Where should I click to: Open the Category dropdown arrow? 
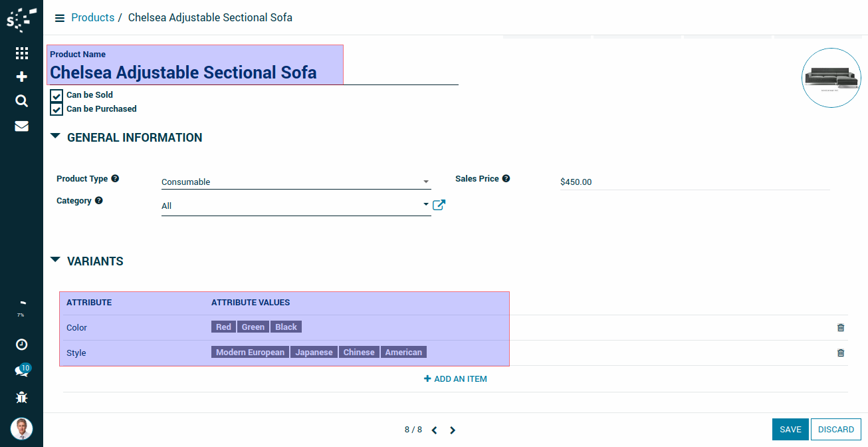pos(426,205)
